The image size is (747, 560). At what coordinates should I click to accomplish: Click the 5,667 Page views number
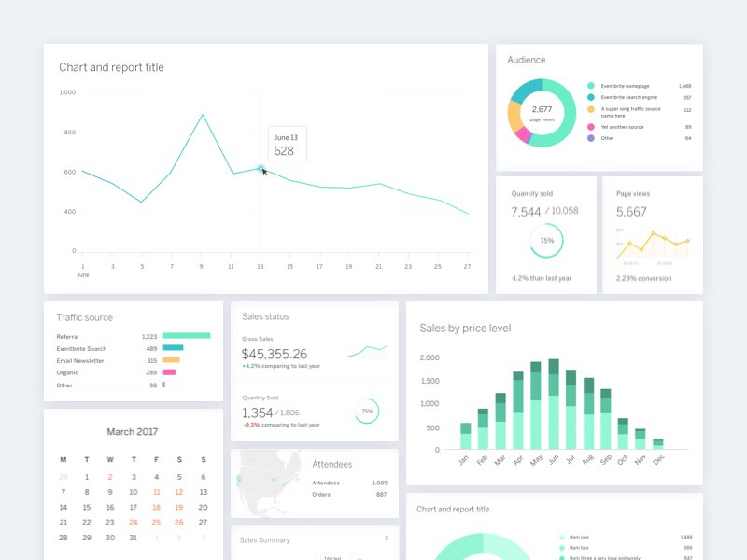pos(631,212)
